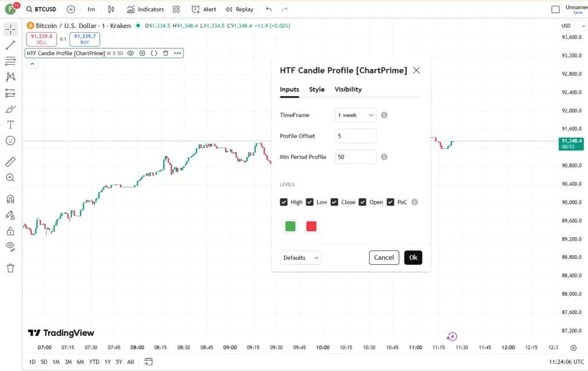Change the green color swatch
Viewport: 588px width, 371px height.
tap(290, 226)
